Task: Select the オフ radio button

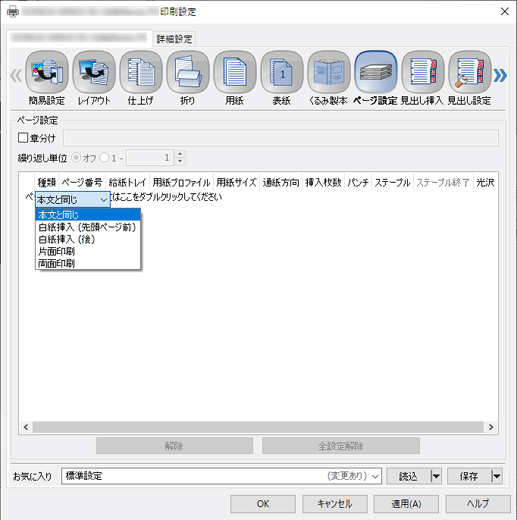Action: coord(76,157)
